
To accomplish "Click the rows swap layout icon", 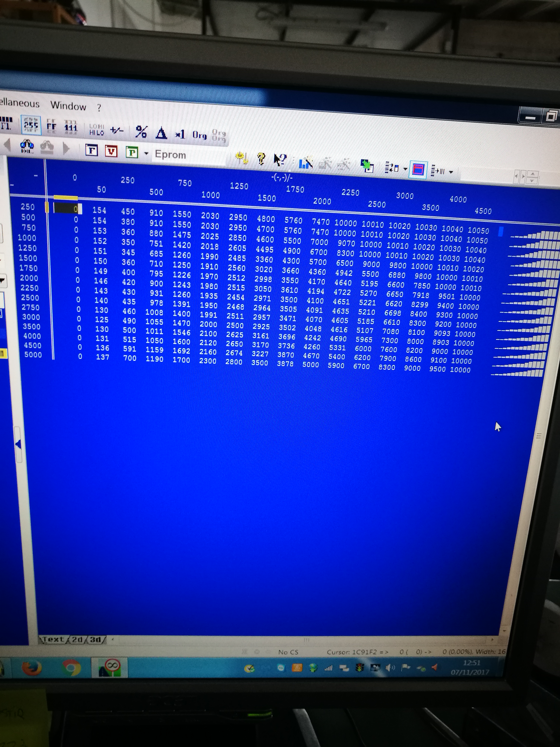I will [392, 168].
